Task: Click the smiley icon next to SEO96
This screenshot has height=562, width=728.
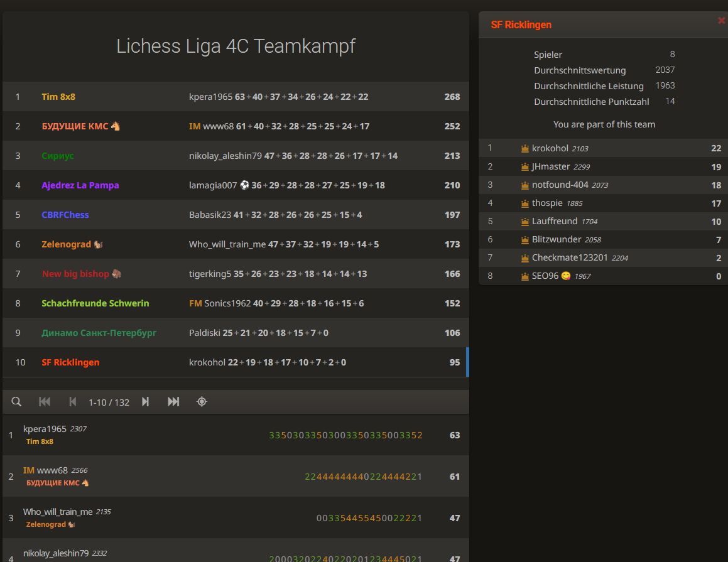Action: coord(565,276)
